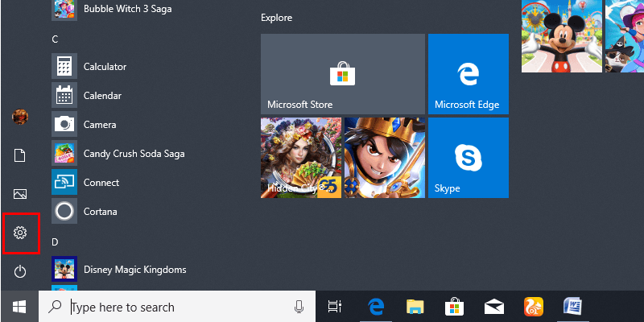644x322 pixels.
Task: Open the Documents sidebar icon
Action: (x=20, y=155)
